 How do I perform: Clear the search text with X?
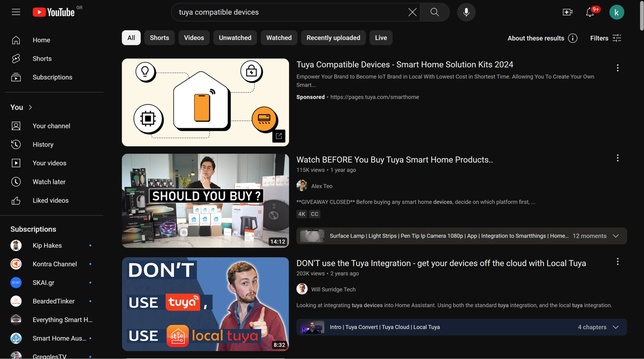pyautogui.click(x=412, y=12)
